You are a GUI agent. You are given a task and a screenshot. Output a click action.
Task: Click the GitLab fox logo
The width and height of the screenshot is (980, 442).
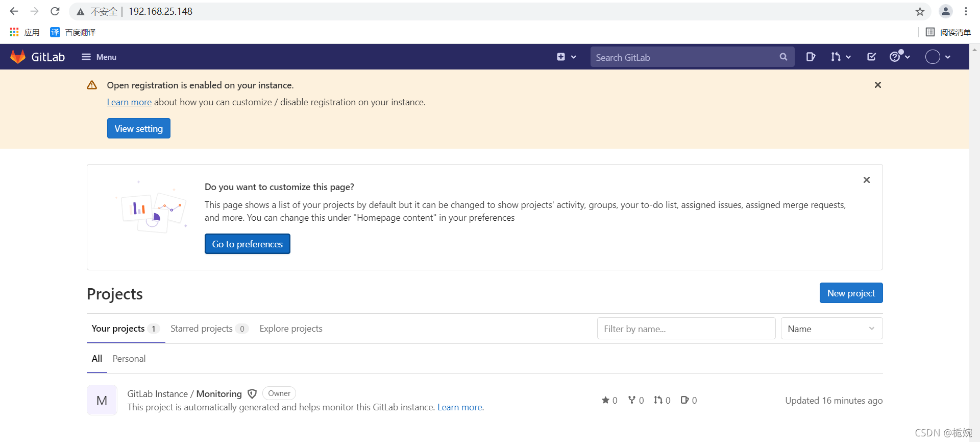18,57
